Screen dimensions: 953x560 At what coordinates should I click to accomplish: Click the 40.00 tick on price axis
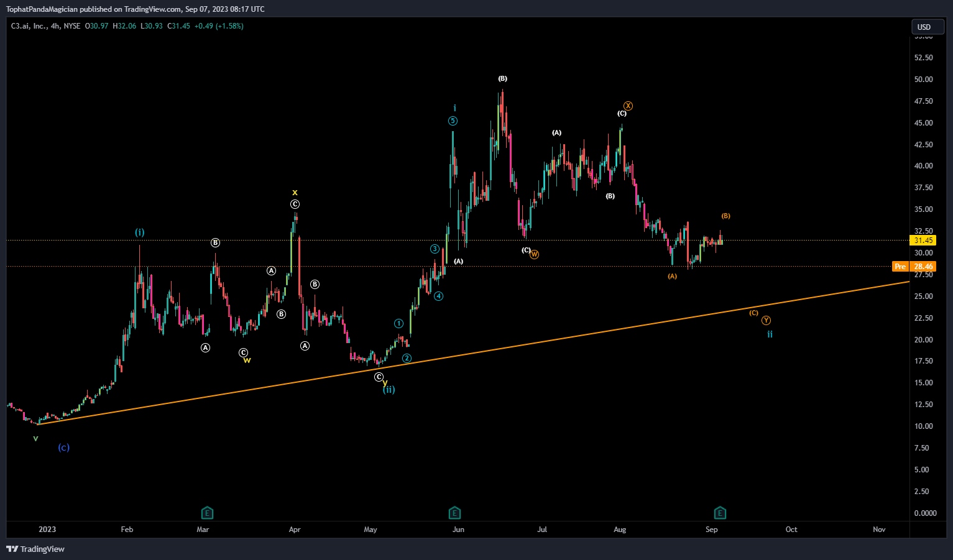(924, 166)
